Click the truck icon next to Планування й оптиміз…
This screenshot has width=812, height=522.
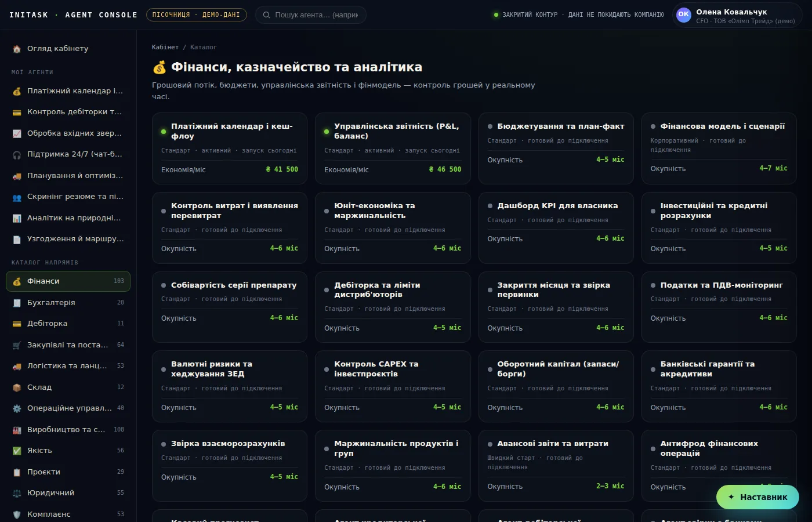(17, 176)
